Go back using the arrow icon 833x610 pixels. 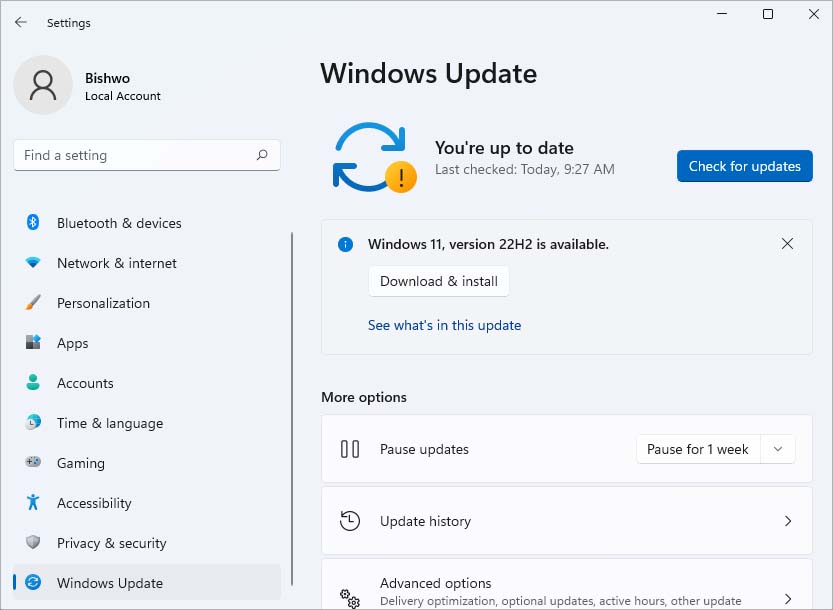point(21,22)
